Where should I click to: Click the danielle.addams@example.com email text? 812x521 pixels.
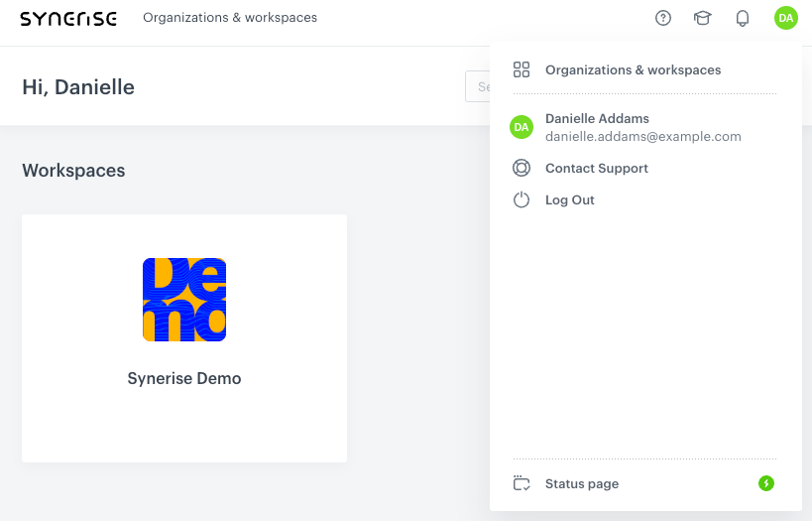coord(642,136)
